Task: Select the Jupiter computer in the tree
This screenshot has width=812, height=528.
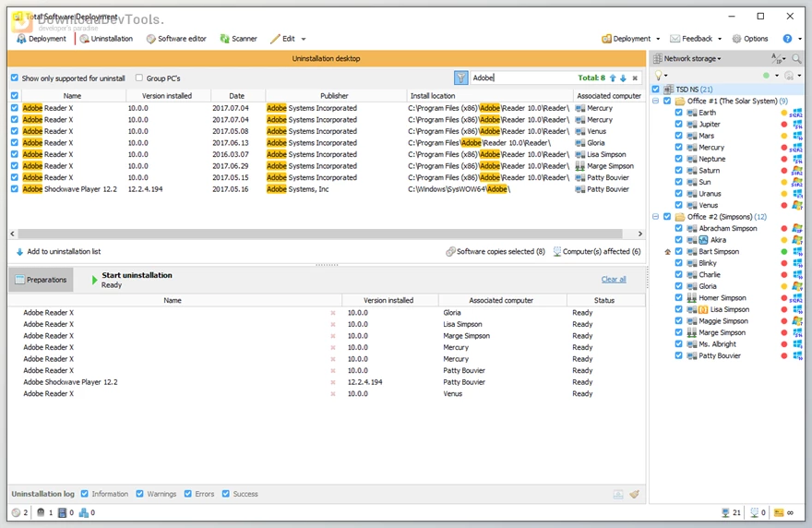Action: tap(709, 125)
